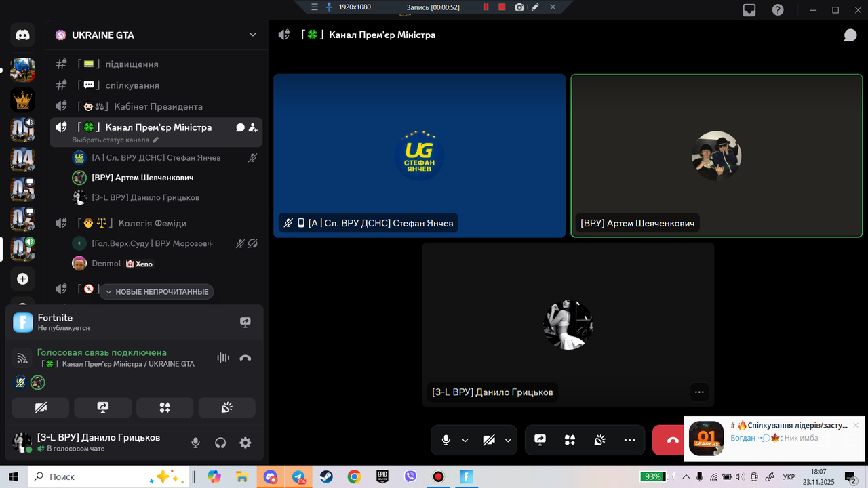Take a snapshot with recorder camera icon
The image size is (868, 488).
tap(519, 7)
